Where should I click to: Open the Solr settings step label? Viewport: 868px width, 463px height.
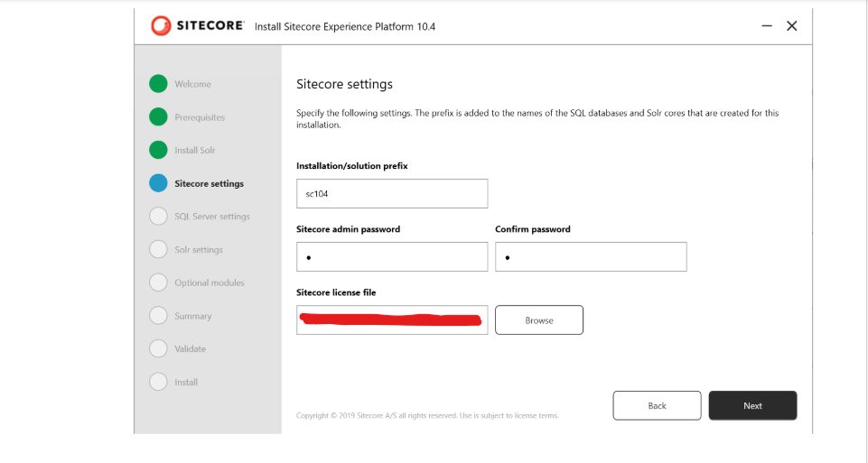coord(199,250)
